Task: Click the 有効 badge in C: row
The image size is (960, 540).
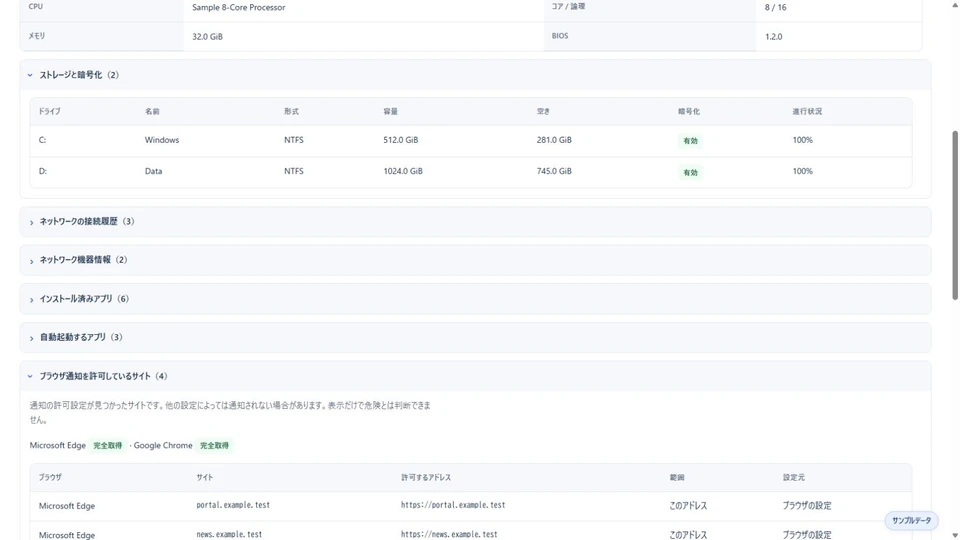Action: tap(690, 141)
